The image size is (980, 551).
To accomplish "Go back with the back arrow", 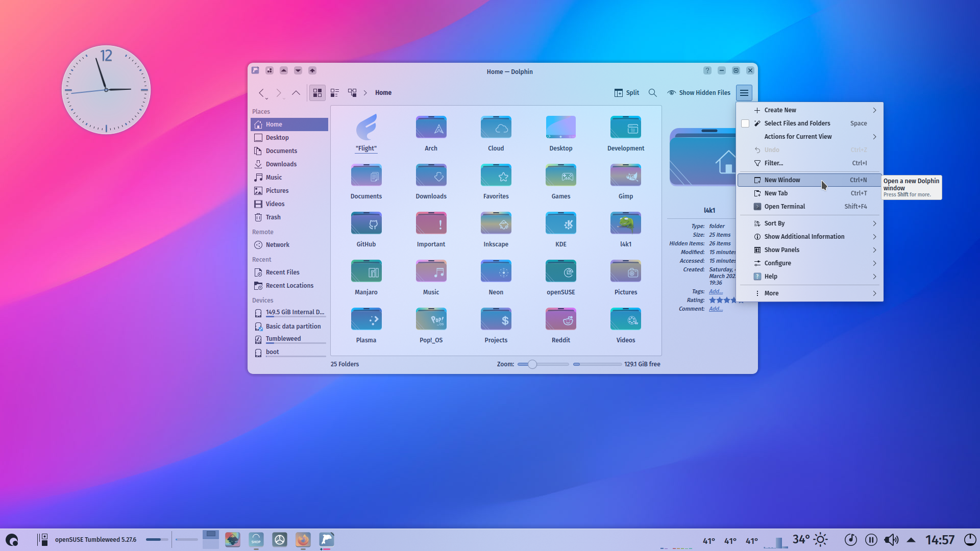I will tap(261, 93).
